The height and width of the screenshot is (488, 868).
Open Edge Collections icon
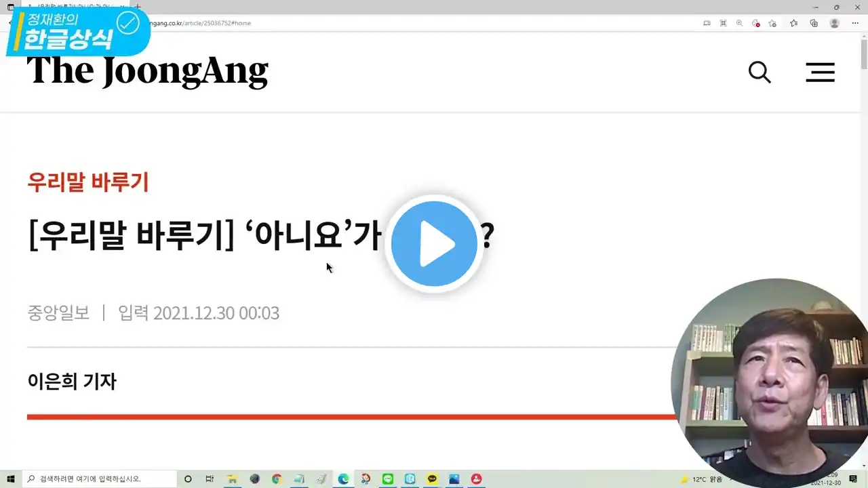814,23
